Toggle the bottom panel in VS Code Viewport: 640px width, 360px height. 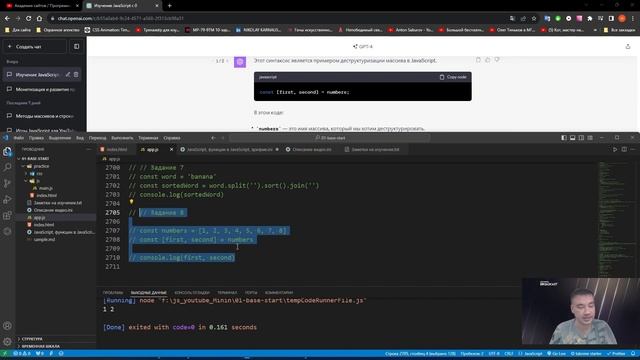coord(573,138)
